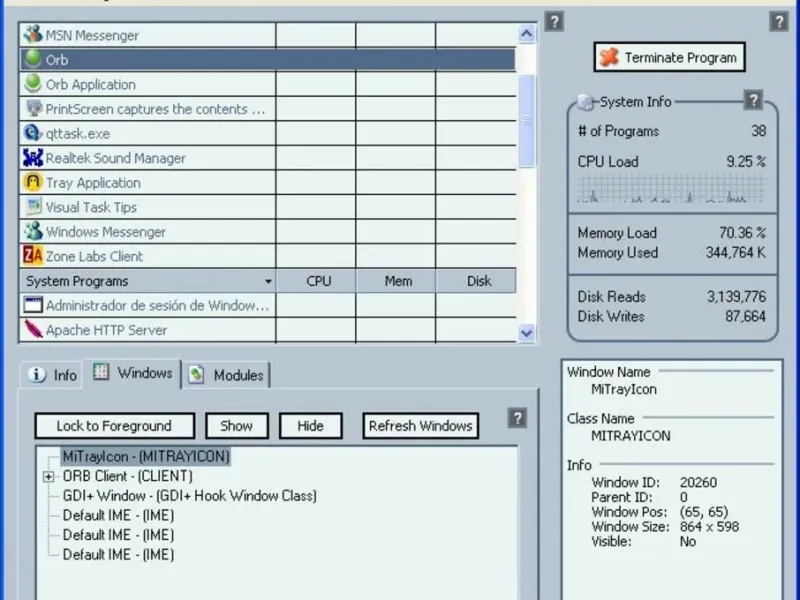The image size is (800, 600).
Task: Open help for the program list
Action: pos(554,21)
